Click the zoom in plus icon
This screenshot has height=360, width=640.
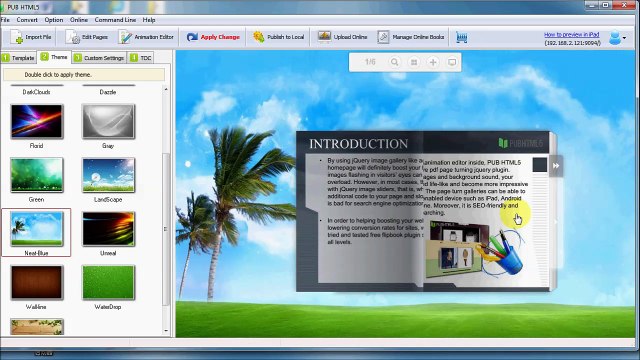pyautogui.click(x=433, y=62)
